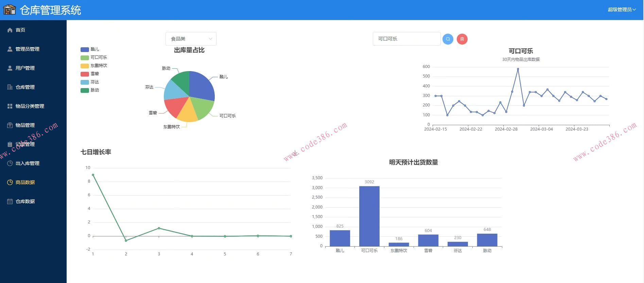Click the blue search icon button
Image resolution: width=644 pixels, height=283 pixels.
pyautogui.click(x=448, y=39)
